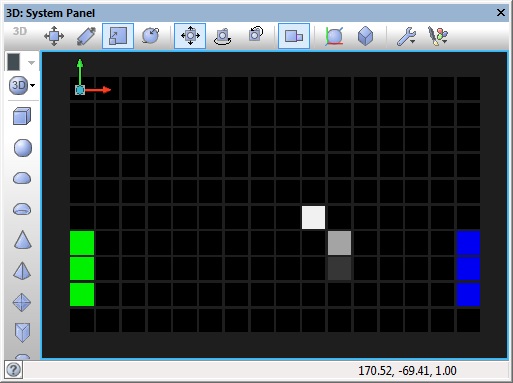Viewport: 513px width, 383px height.
Task: Click the axes sphere display icon
Action: pos(334,36)
